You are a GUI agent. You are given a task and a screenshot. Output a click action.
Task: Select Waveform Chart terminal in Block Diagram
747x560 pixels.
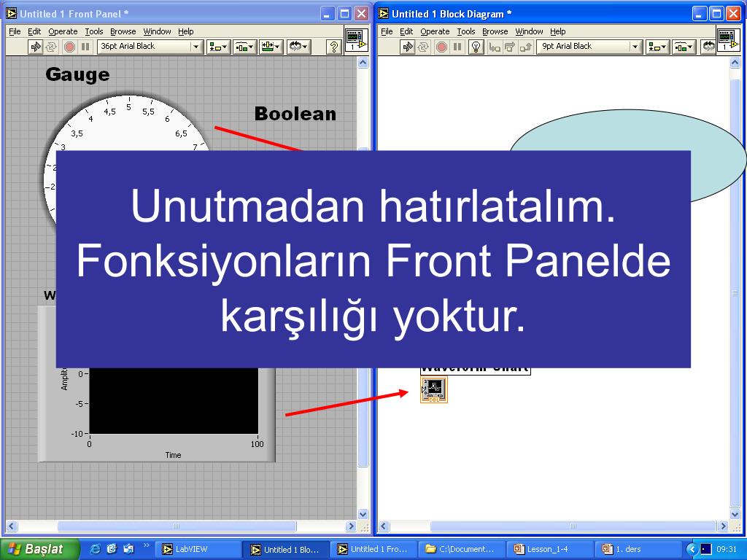click(x=434, y=390)
